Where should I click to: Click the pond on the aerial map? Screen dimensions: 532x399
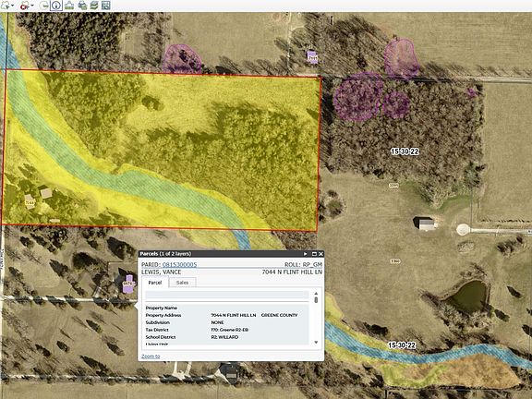click(x=469, y=296)
